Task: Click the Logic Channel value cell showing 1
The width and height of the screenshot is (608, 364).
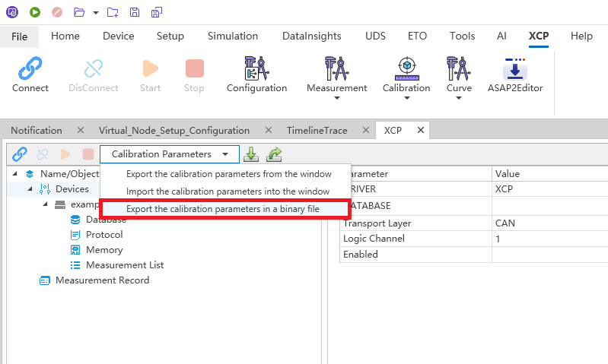Action: 550,239
